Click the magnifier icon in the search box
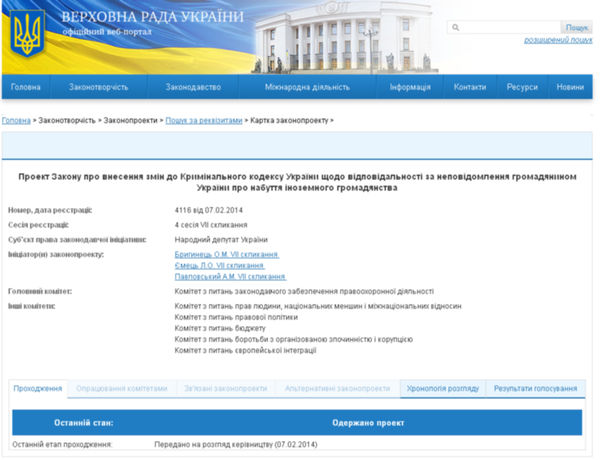The width and height of the screenshot is (600, 460). [x=455, y=27]
